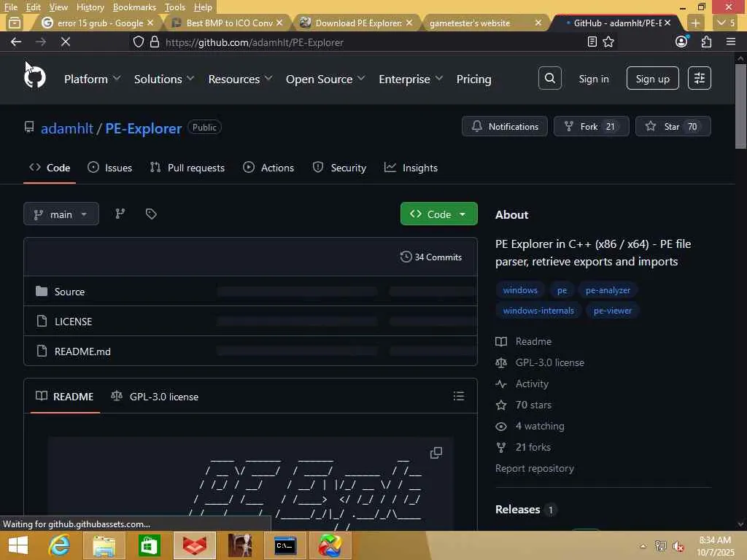
Task: Click the browser back arrow
Action: [16, 42]
